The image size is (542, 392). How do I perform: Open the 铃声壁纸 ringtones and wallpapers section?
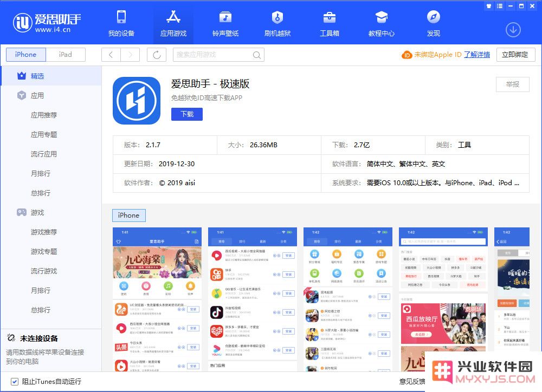tap(225, 23)
